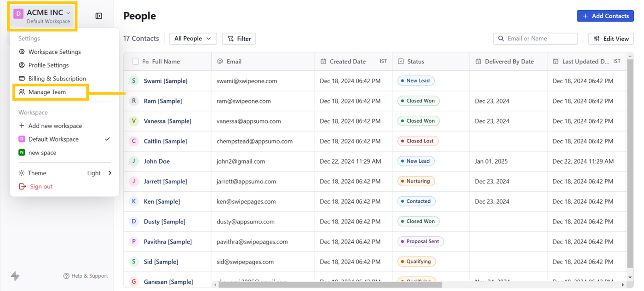Tick the select-all checkbox beside Full Name
Image resolution: width=644 pixels, height=291 pixels.
pyautogui.click(x=135, y=62)
